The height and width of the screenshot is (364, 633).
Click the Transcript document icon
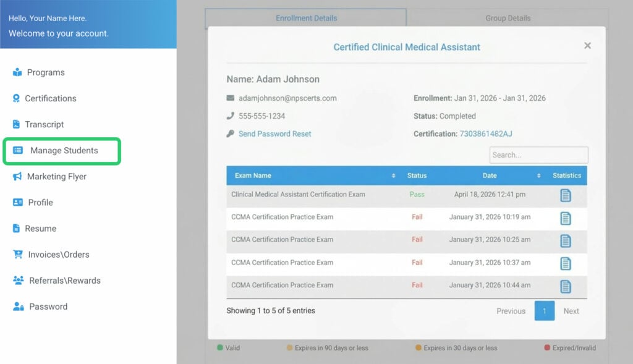[16, 124]
